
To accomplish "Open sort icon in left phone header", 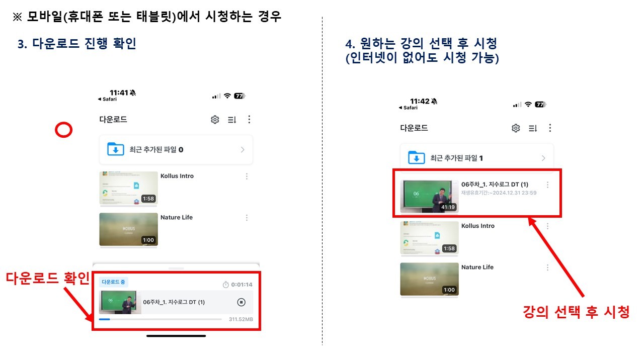I will point(232,120).
